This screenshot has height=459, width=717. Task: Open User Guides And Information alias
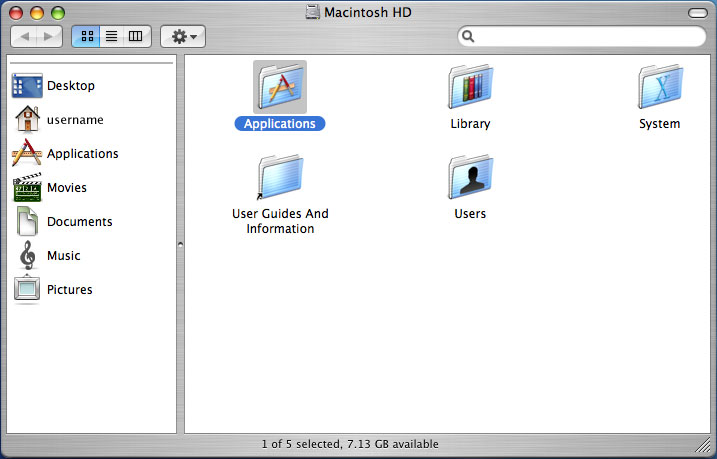[x=280, y=177]
